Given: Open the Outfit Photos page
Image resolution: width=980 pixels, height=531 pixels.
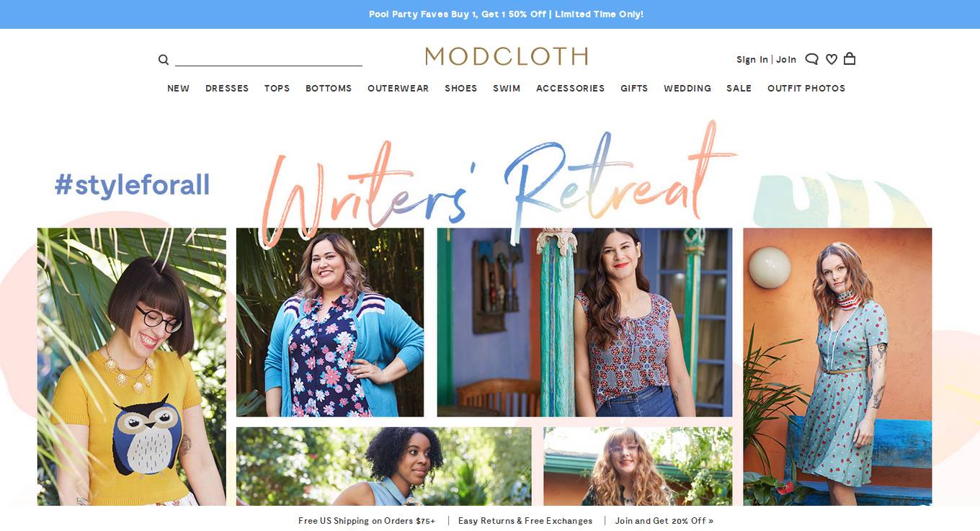Looking at the screenshot, I should click(x=806, y=88).
